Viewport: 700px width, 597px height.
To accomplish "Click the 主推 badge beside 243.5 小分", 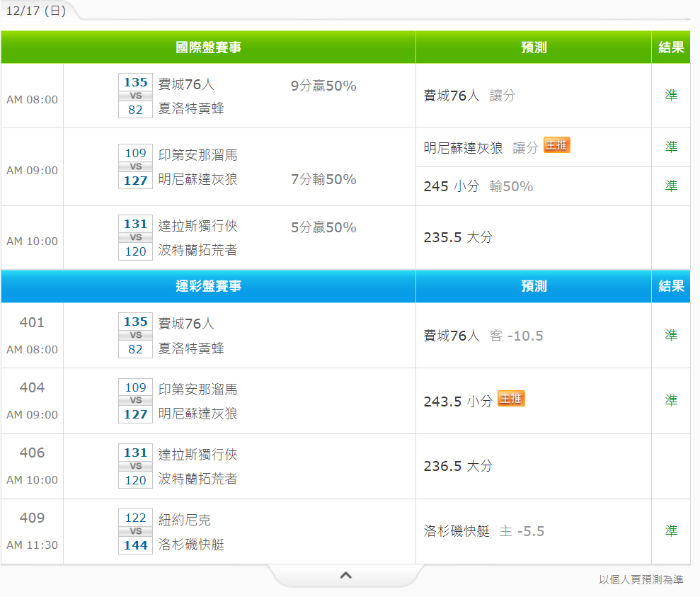I will pos(511,398).
